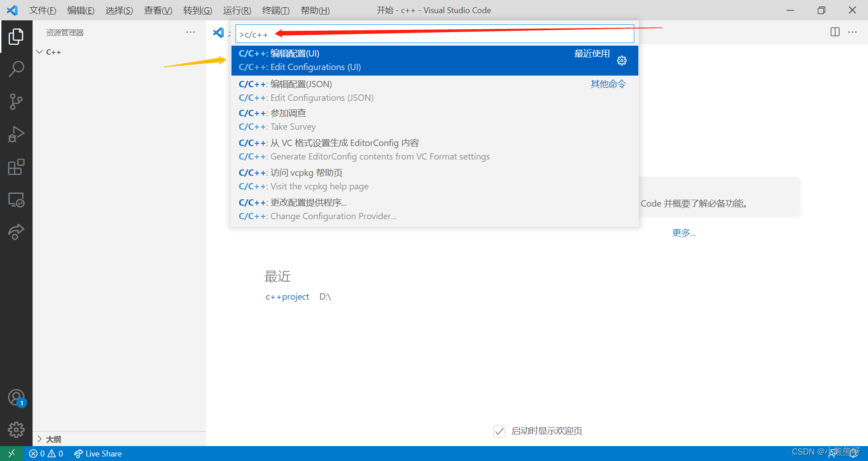Screen dimensions: 868x461
Task: Open the 文件(F) menu
Action: click(x=42, y=10)
